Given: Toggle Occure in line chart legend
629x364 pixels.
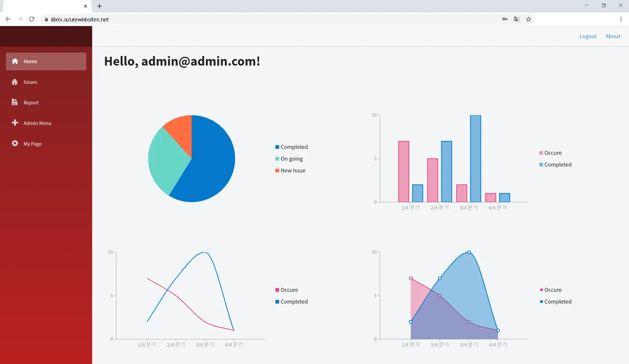Looking at the screenshot, I should click(x=286, y=290).
